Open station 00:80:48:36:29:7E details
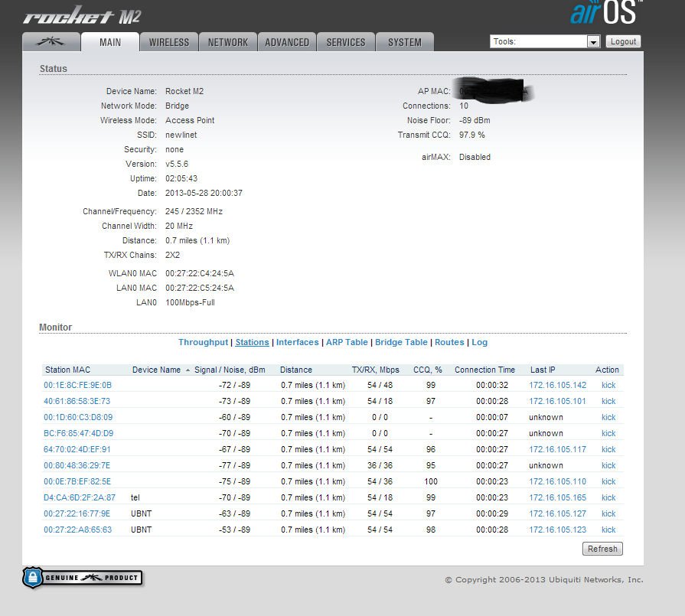Image resolution: width=685 pixels, height=616 pixels. pyautogui.click(x=77, y=465)
